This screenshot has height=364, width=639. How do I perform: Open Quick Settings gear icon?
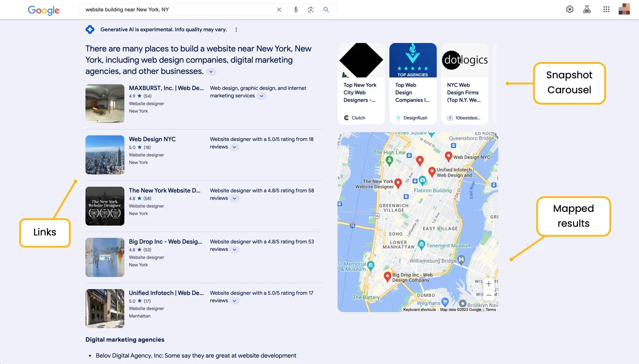point(570,9)
